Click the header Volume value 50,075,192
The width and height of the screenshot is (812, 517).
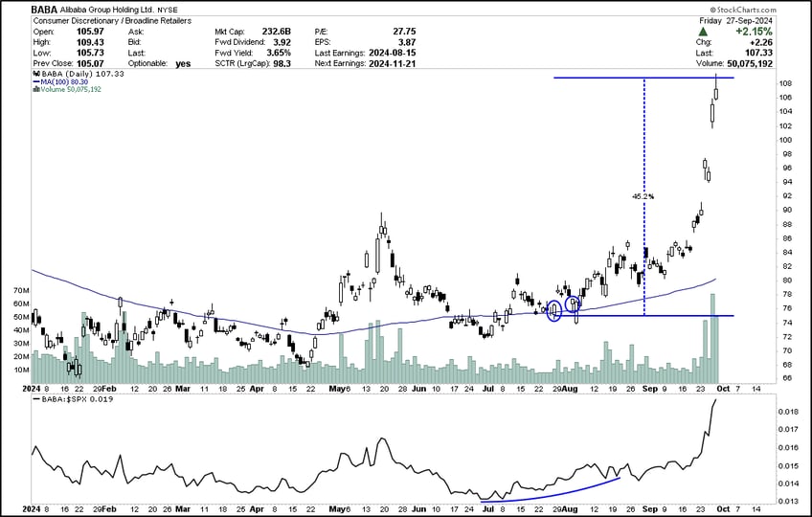[x=750, y=63]
